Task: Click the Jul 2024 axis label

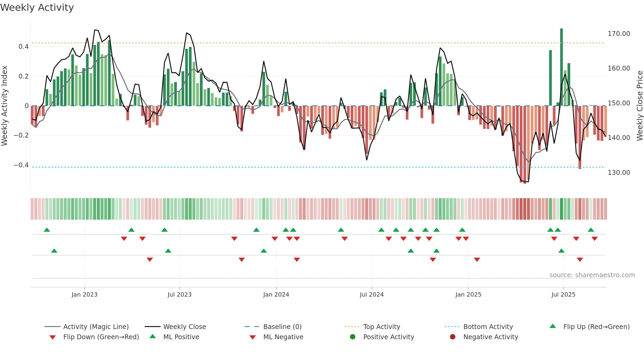Action: coord(372,294)
